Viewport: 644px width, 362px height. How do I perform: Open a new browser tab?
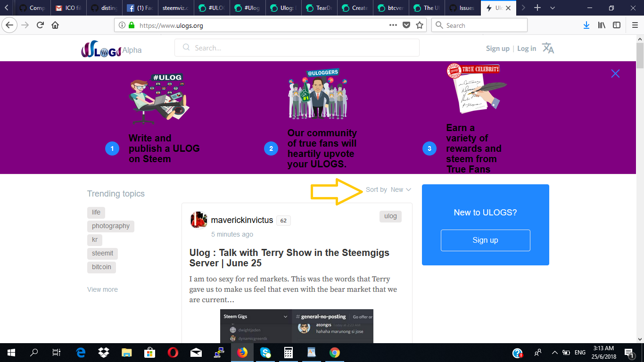[x=537, y=8]
